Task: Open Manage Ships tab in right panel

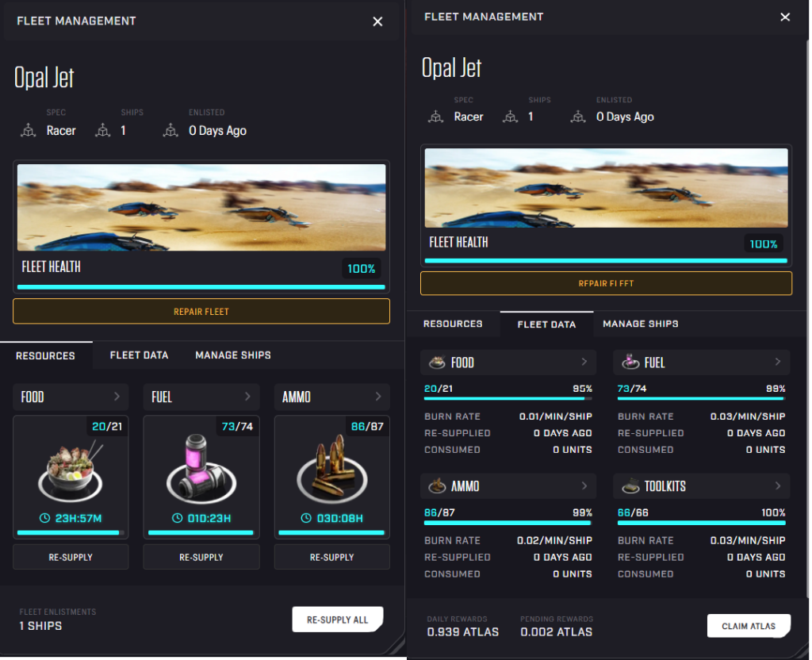Action: click(640, 324)
